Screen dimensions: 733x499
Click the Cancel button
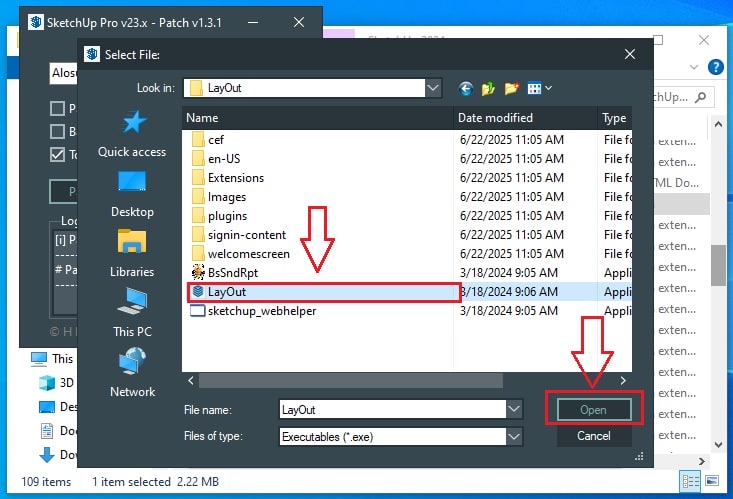point(594,436)
